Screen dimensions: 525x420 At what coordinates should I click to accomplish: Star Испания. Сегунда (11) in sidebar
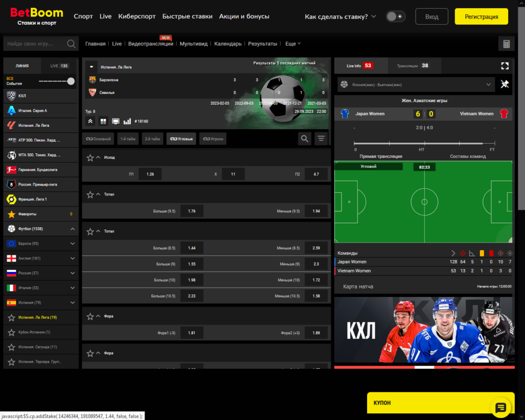click(11, 347)
